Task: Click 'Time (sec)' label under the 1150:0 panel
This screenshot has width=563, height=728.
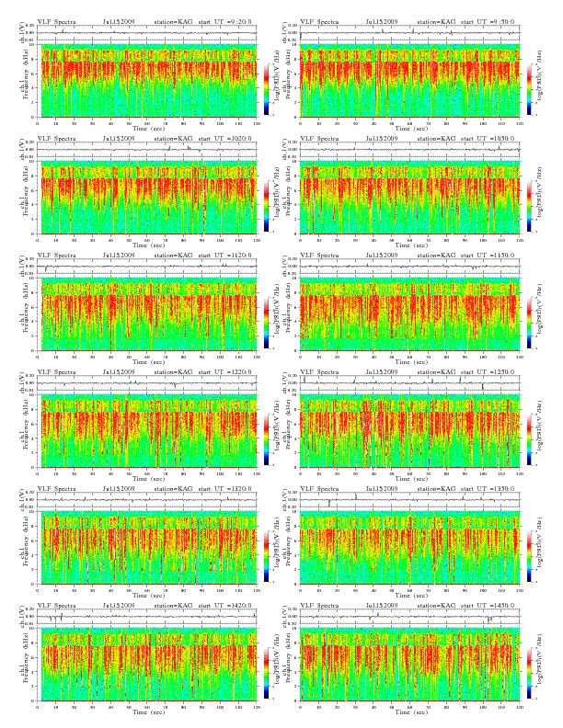Action: pos(411,361)
